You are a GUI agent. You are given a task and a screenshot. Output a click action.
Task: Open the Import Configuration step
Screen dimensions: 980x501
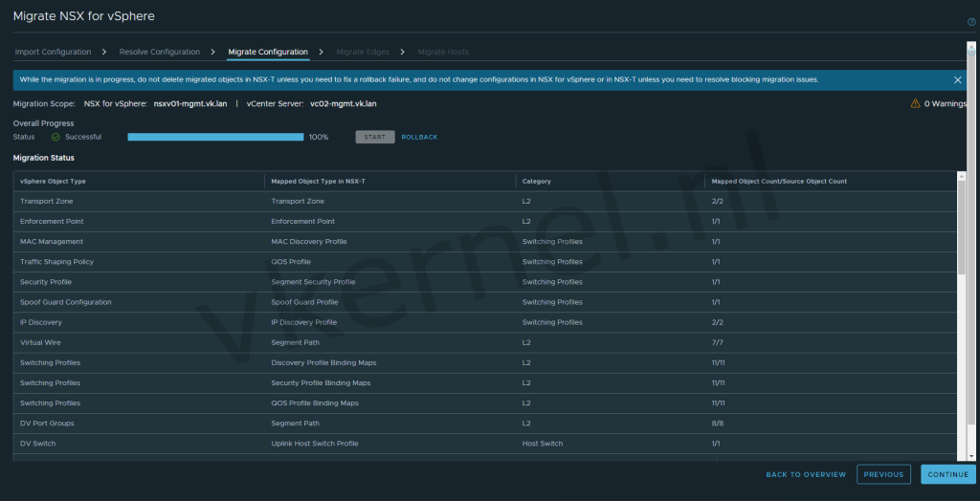pyautogui.click(x=54, y=52)
